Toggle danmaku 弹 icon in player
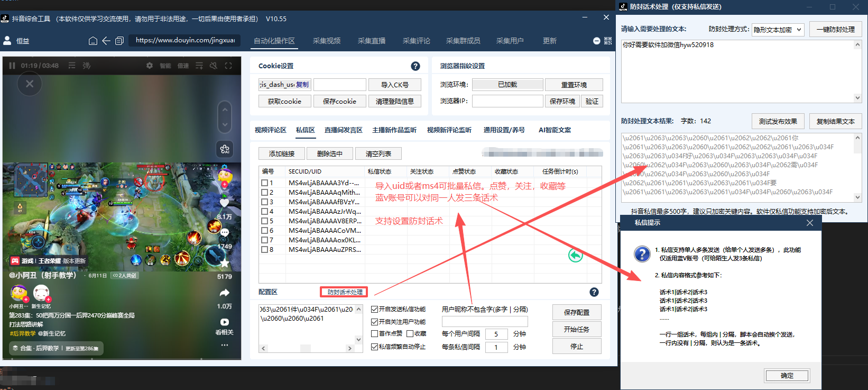 coord(87,66)
